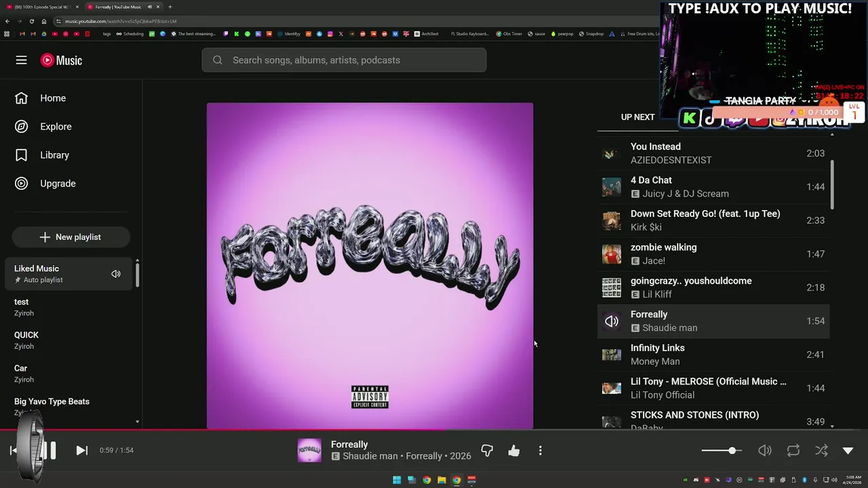Click the queue panel scrollbar
868x488 pixels.
click(832, 184)
